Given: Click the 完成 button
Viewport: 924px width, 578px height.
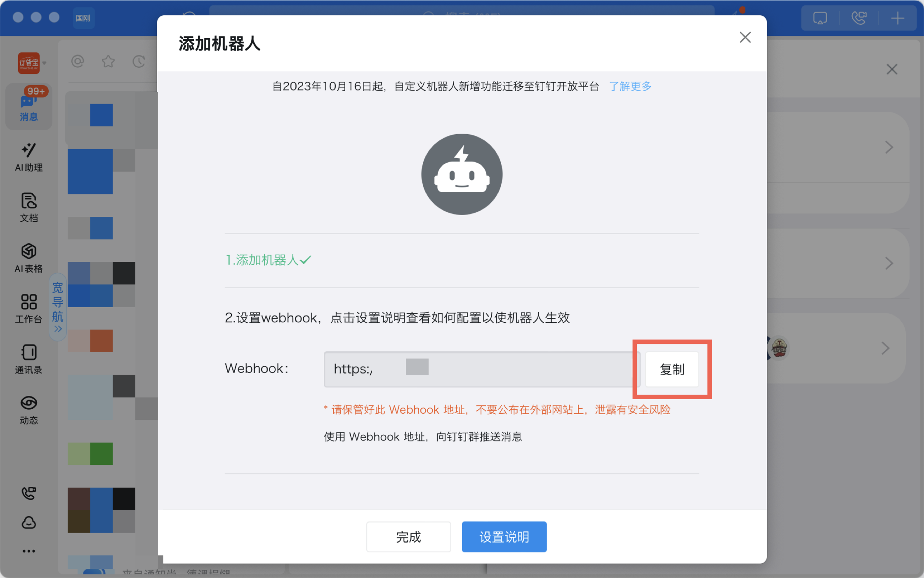Looking at the screenshot, I should tap(408, 537).
